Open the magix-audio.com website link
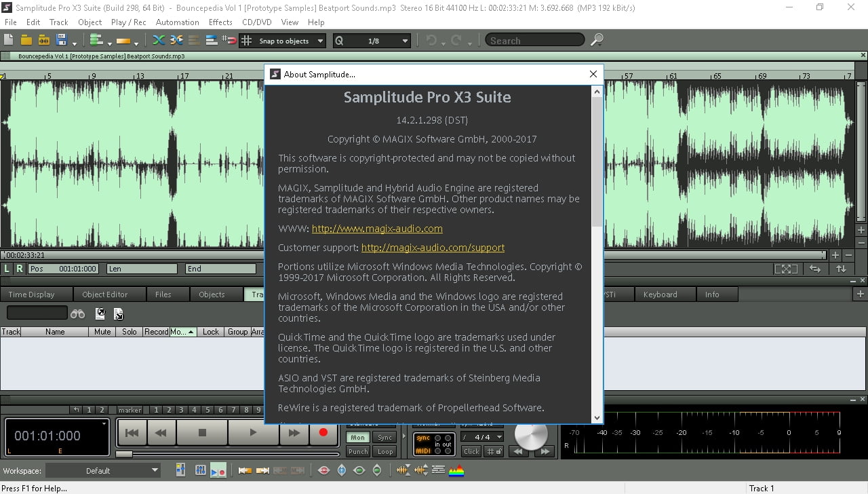The height and width of the screenshot is (494, 868). click(377, 229)
